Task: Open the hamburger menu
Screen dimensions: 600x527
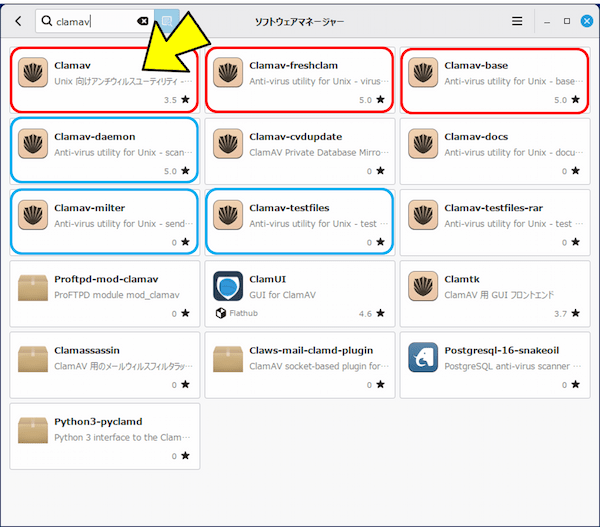Action: [x=517, y=21]
